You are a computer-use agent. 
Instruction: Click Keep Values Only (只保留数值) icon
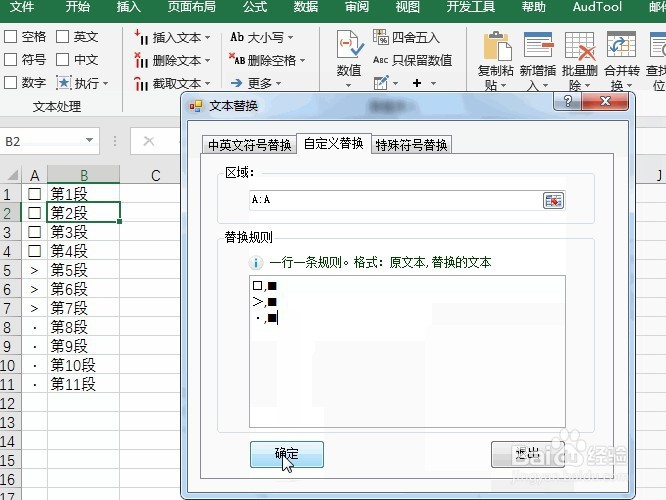[381, 60]
